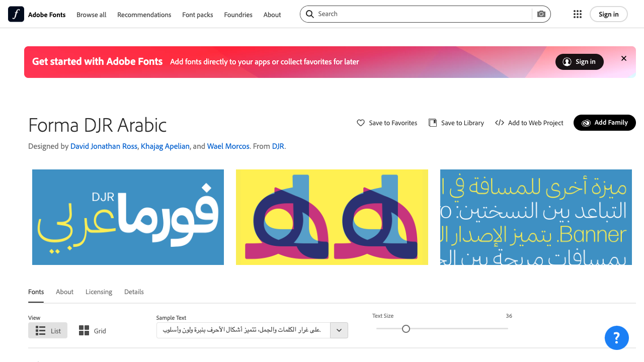This screenshot has width=644, height=362.
Task: Adjust the Text Size slider handle
Action: coord(406,329)
